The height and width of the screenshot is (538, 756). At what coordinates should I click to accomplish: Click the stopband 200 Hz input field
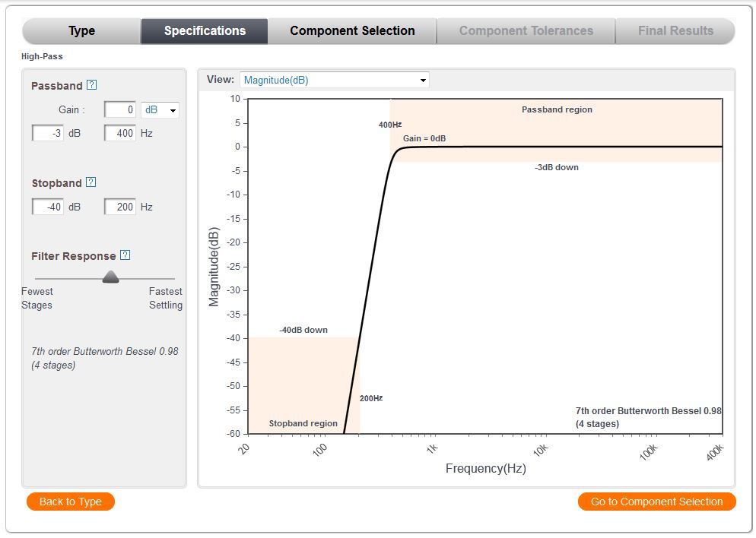(x=120, y=207)
